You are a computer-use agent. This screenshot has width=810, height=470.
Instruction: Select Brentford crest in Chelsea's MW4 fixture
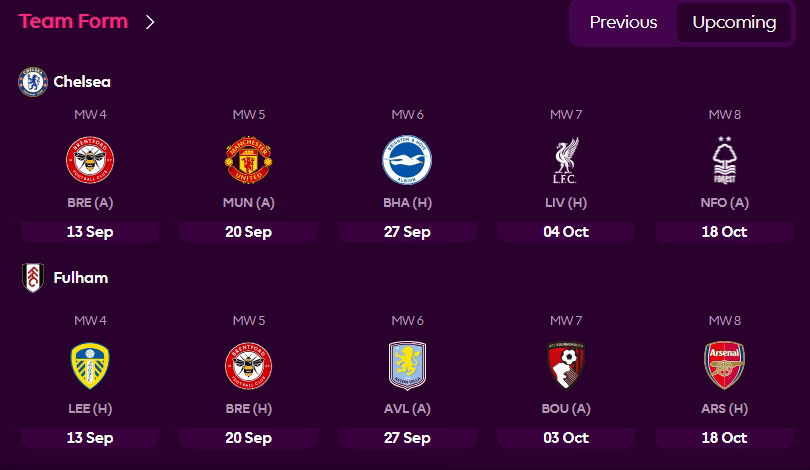pyautogui.click(x=90, y=160)
